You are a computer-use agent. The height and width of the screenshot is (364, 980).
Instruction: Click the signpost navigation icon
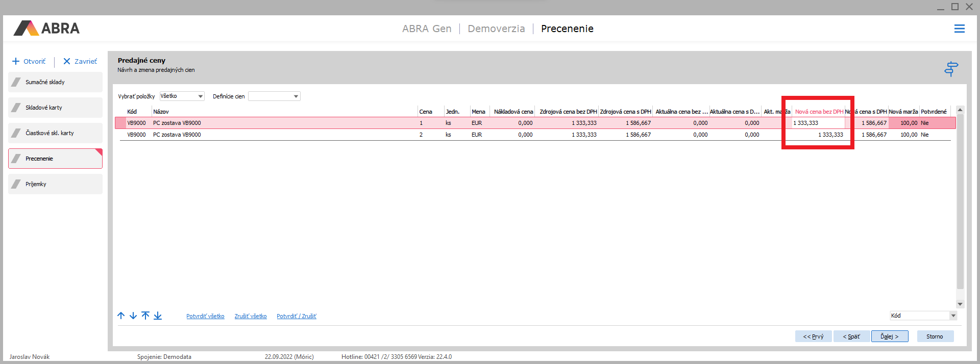click(x=951, y=69)
